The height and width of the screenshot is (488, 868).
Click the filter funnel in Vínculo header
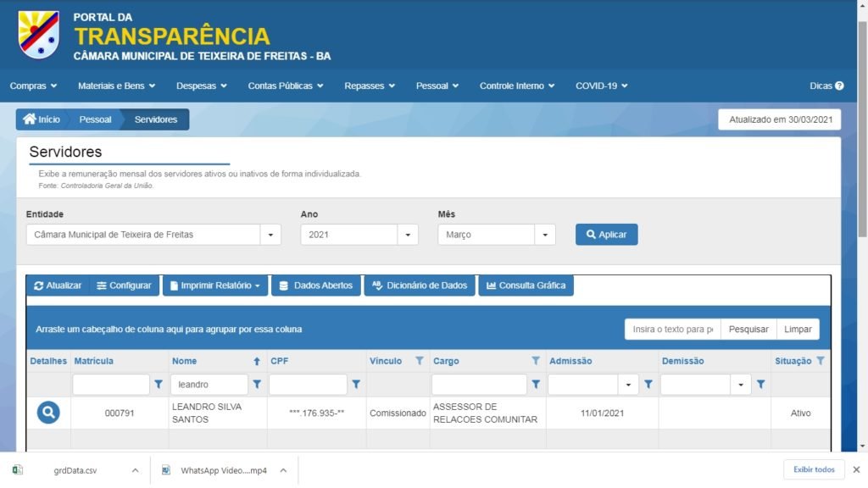point(419,361)
